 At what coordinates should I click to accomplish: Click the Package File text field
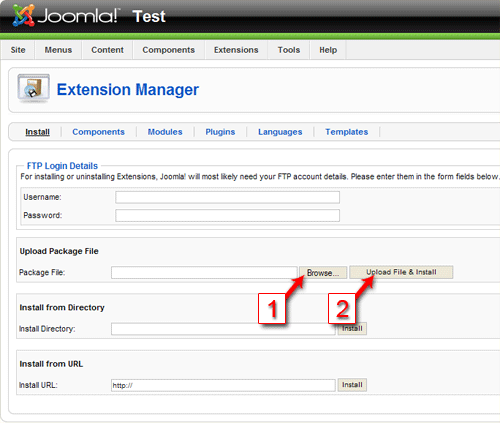coord(204,272)
